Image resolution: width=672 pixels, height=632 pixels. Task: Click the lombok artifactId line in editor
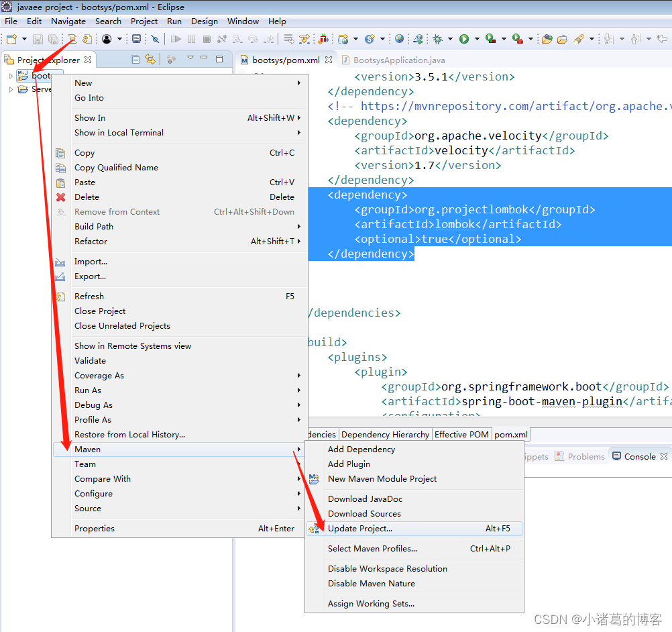click(457, 224)
